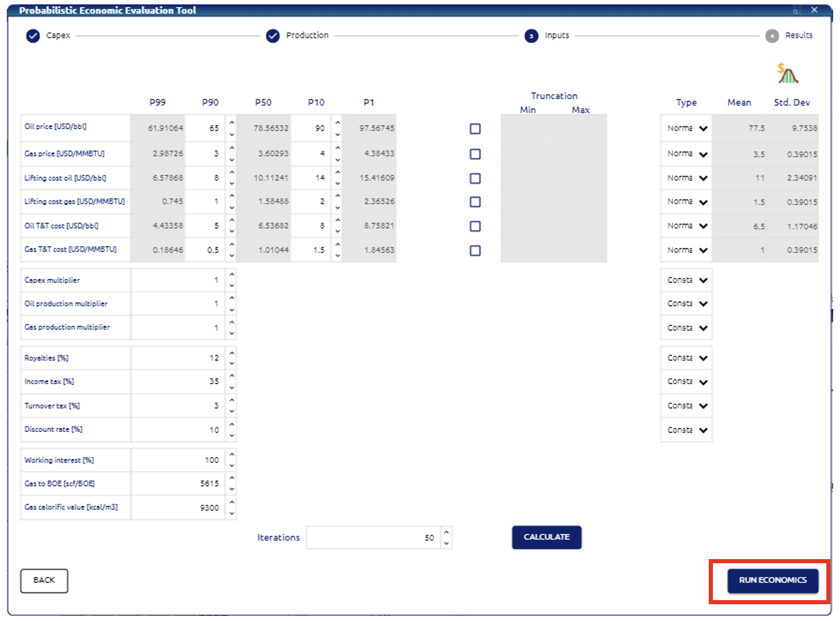Click the Calculate button
The width and height of the screenshot is (840, 622).
pos(546,537)
